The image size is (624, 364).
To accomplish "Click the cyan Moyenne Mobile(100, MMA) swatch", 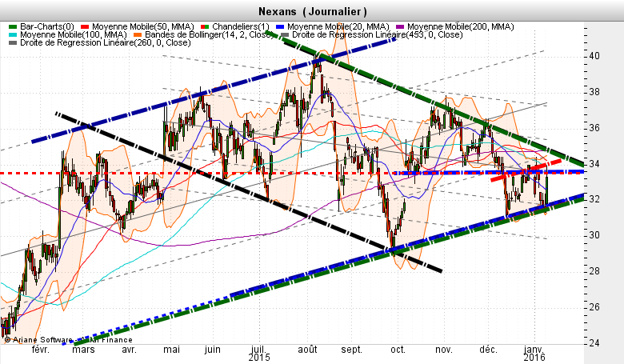I will click(13, 35).
